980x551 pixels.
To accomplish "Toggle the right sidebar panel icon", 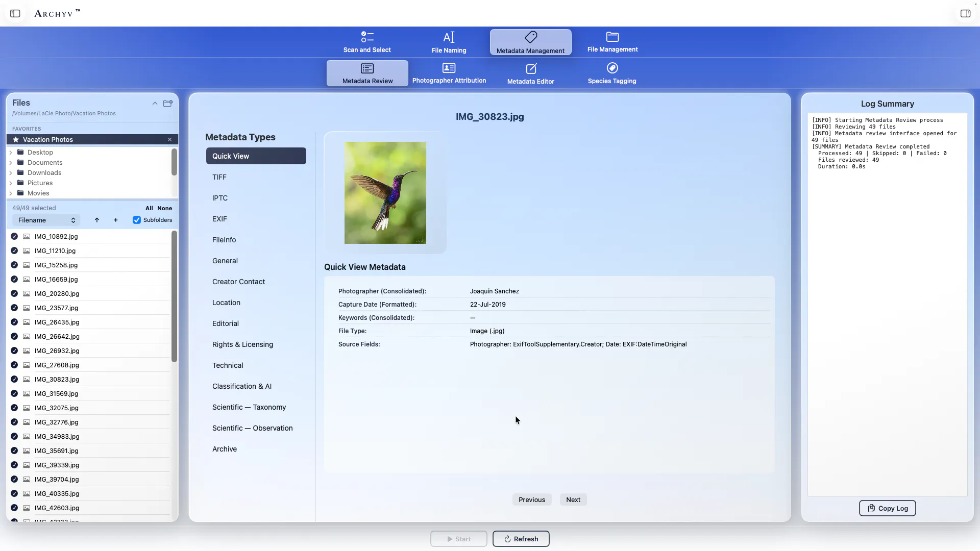I will point(965,14).
